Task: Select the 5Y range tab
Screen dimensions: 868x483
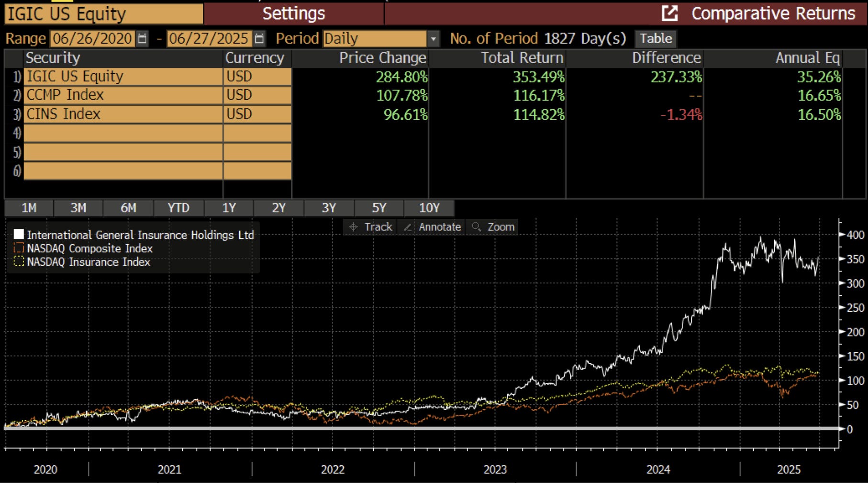Action: coord(379,208)
